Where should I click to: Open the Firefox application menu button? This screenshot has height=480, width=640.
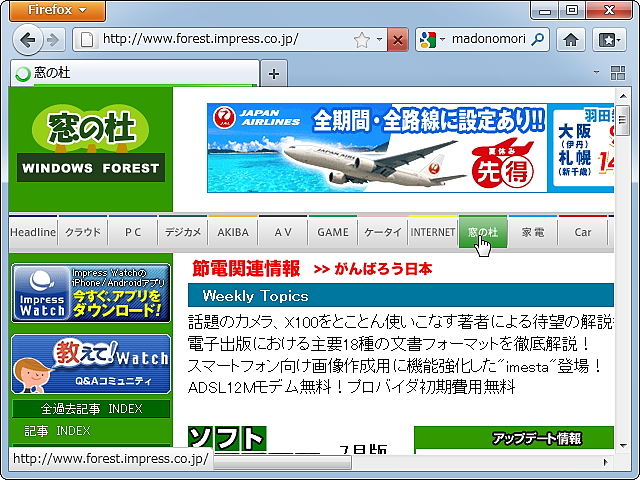point(57,10)
